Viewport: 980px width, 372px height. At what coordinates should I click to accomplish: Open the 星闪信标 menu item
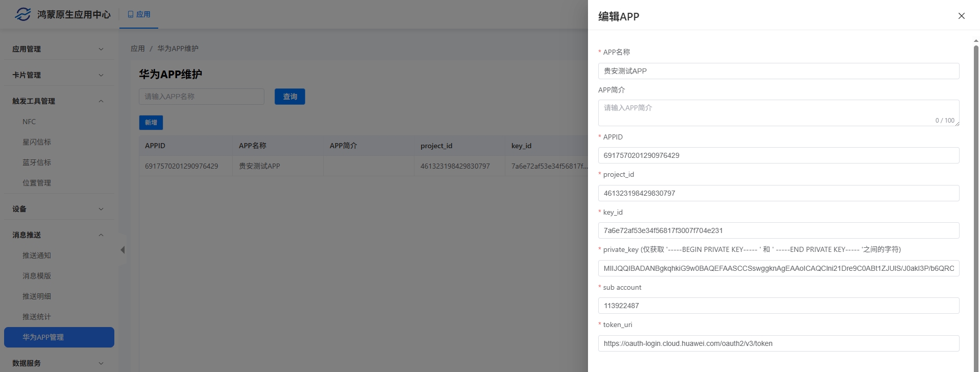click(59, 142)
